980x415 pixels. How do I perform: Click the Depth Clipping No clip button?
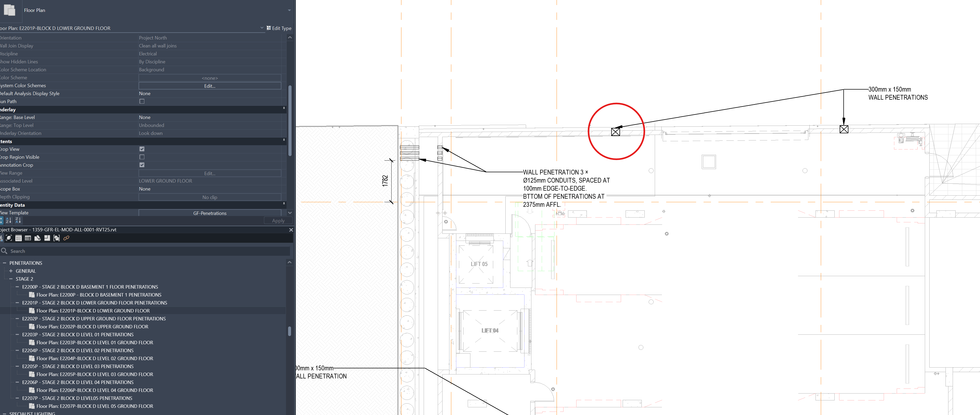(x=210, y=197)
